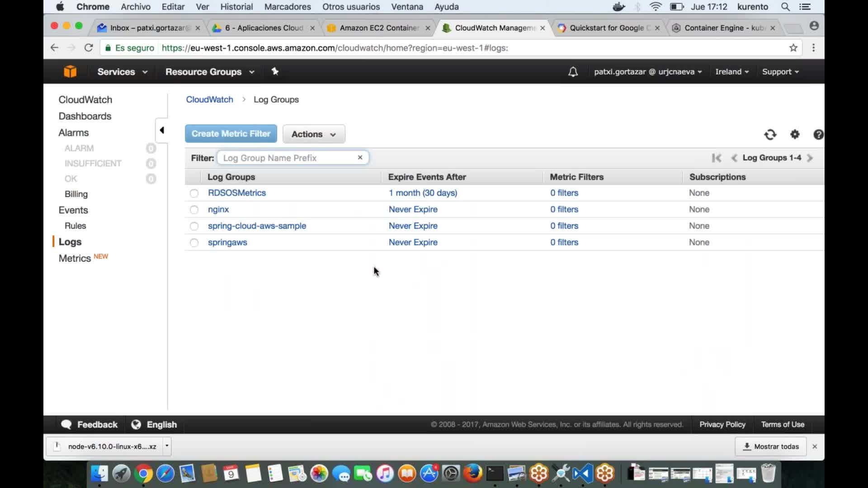Refresh the log groups list
Image resolution: width=868 pixels, height=488 pixels.
(770, 135)
